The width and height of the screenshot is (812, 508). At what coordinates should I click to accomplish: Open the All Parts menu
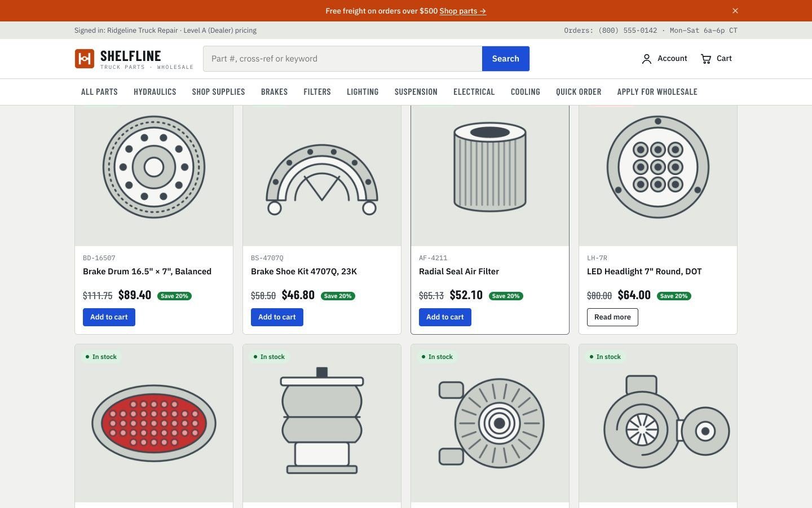point(99,92)
